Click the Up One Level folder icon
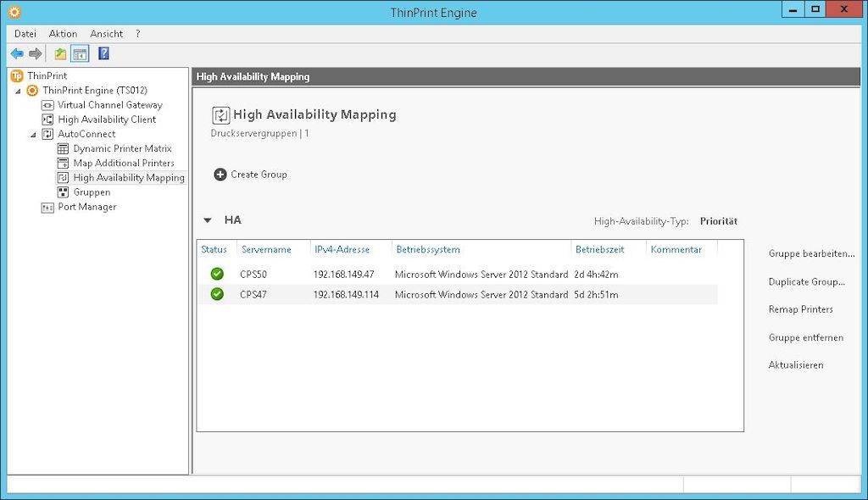868x500 pixels. 60,53
